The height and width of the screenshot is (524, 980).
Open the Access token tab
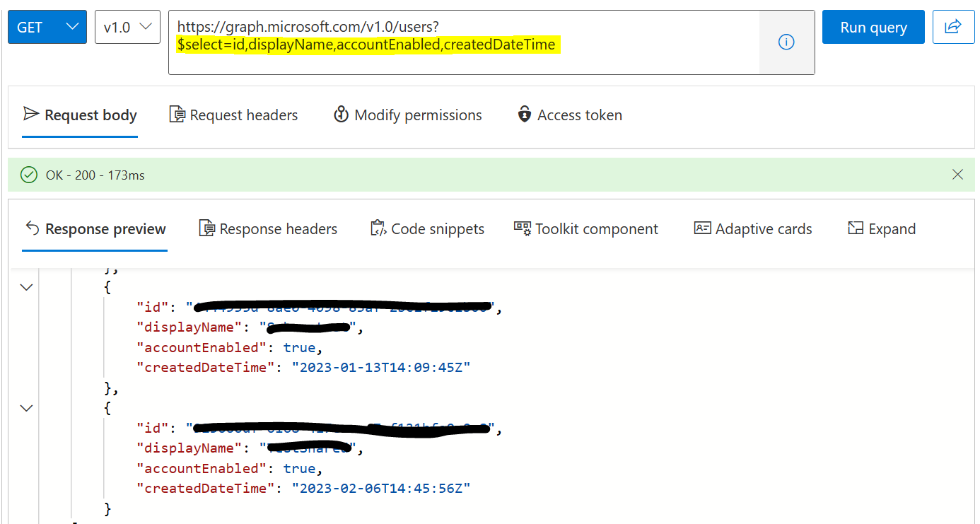570,115
